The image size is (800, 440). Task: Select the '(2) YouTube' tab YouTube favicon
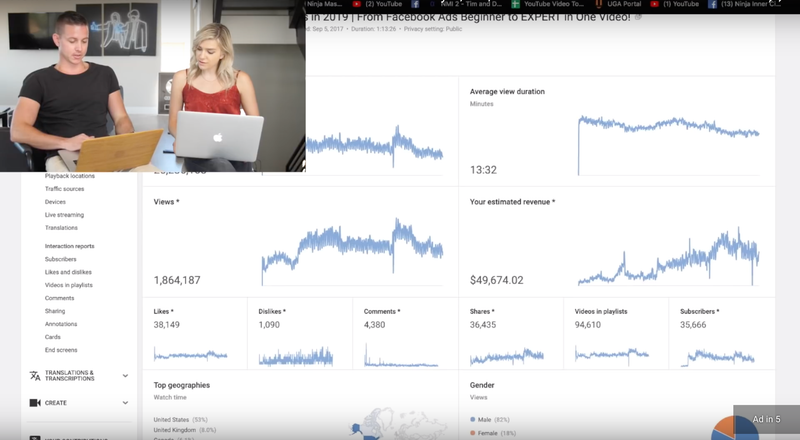(357, 4)
